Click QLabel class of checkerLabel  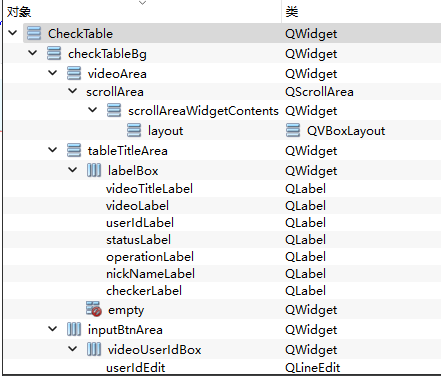coord(305,291)
